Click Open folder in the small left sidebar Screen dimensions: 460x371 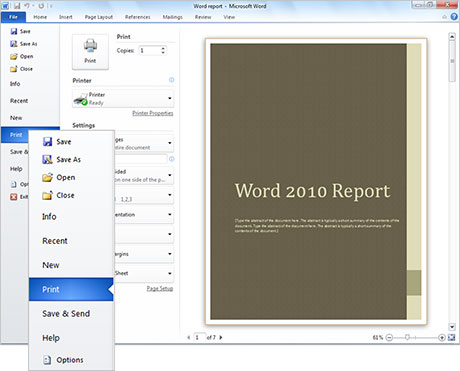tap(22, 56)
